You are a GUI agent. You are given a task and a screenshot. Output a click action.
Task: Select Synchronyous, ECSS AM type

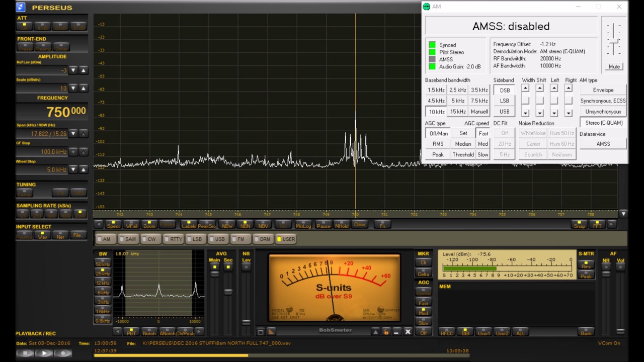pyautogui.click(x=603, y=101)
